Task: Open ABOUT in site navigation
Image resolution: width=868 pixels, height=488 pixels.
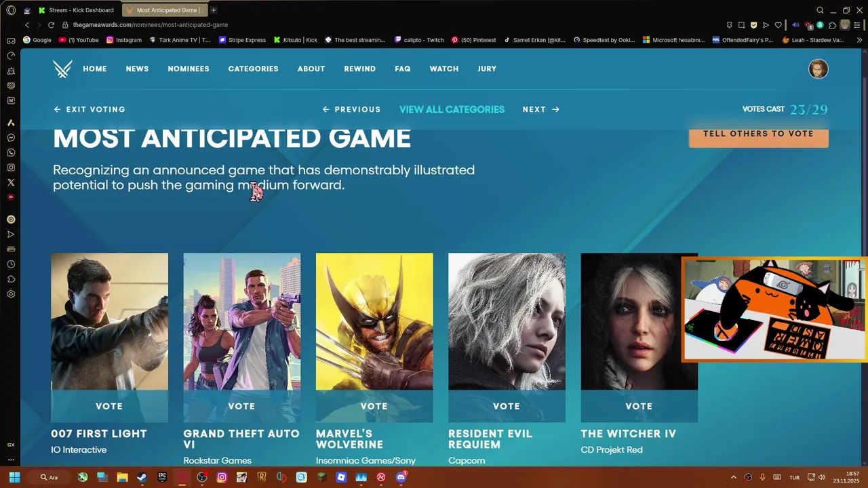Action: (x=311, y=69)
